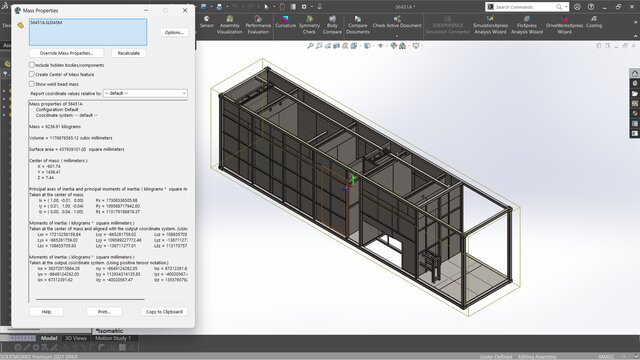Open the user login icon
This screenshot has height=360, width=640.
tap(577, 7)
